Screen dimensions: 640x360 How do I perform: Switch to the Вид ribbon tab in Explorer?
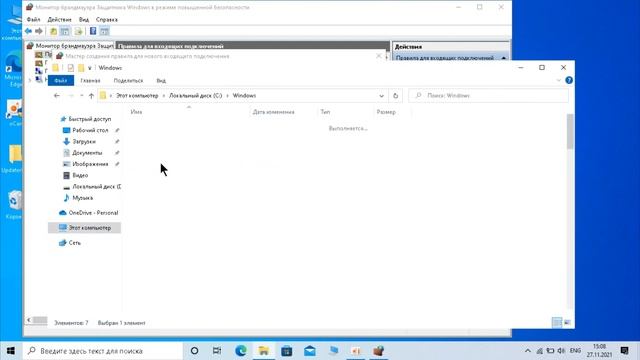tap(161, 80)
